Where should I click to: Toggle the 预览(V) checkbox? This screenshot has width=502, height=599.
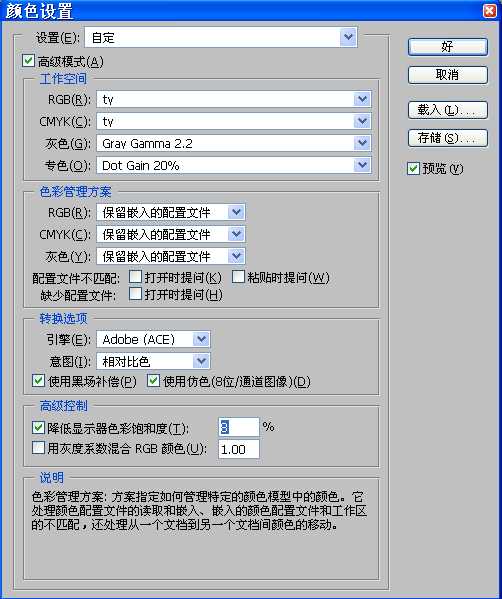point(413,168)
